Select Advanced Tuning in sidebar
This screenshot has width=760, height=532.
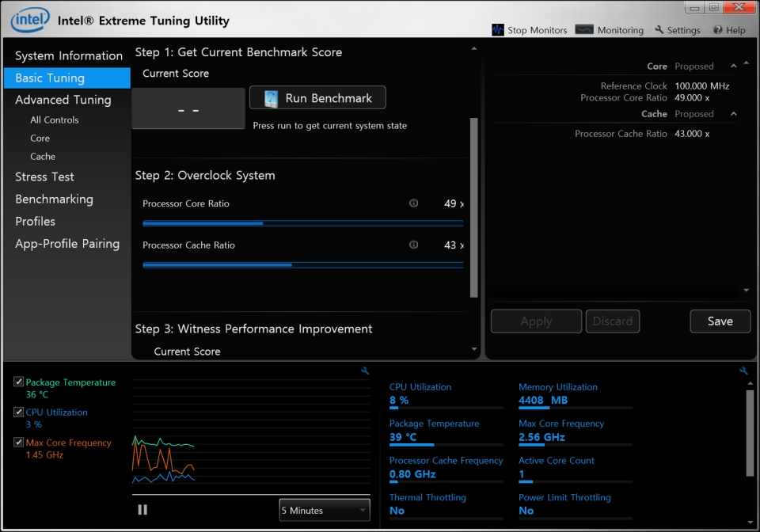[x=63, y=100]
